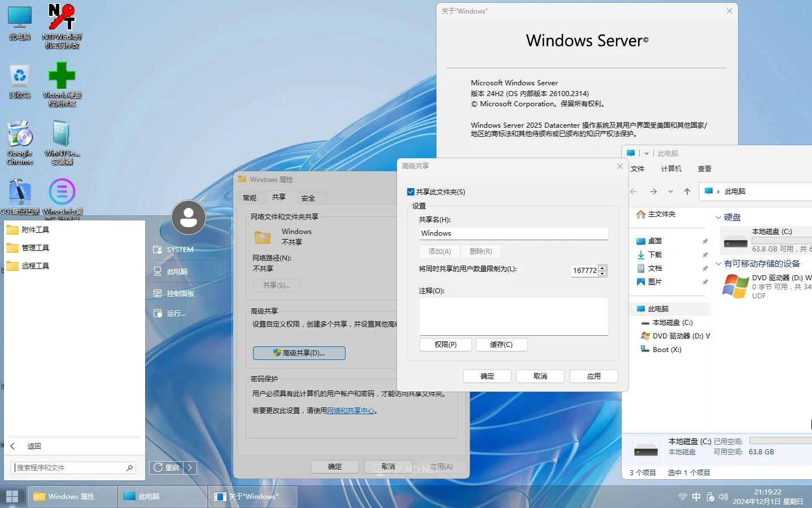Viewport: 812px width, 508px height.
Task: Click the network Wi-Fi tray icon
Action: [x=683, y=497]
